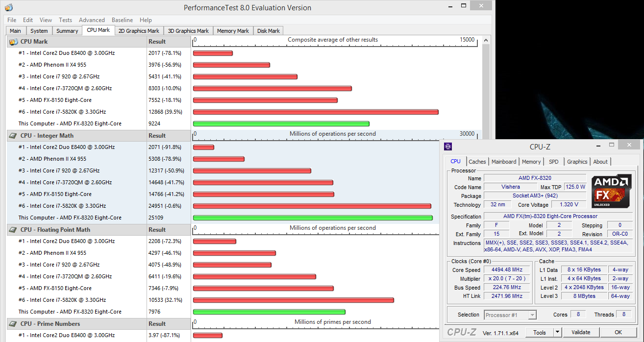This screenshot has width=644, height=342.
Task: Click the AMD FX Unlocked logo in CPU-Z
Action: (x=611, y=191)
